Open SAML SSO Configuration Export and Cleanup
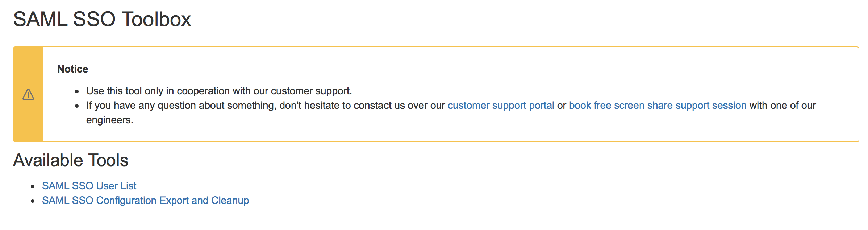This screenshot has width=868, height=230. [145, 200]
